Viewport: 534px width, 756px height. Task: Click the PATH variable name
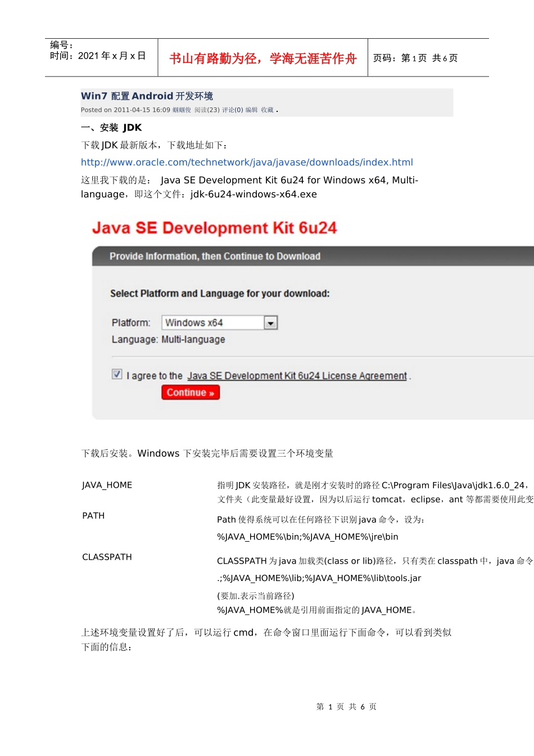click(93, 516)
